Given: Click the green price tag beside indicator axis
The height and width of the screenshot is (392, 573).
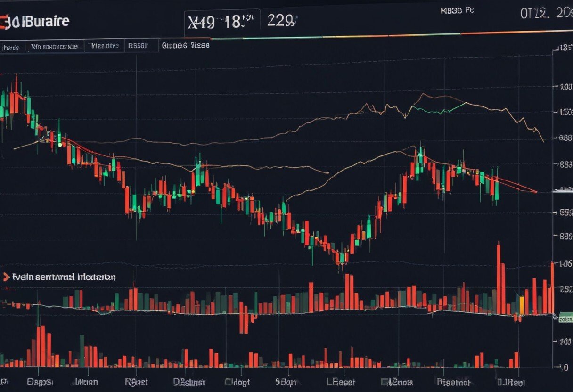Looking at the screenshot, I should pyautogui.click(x=564, y=319).
